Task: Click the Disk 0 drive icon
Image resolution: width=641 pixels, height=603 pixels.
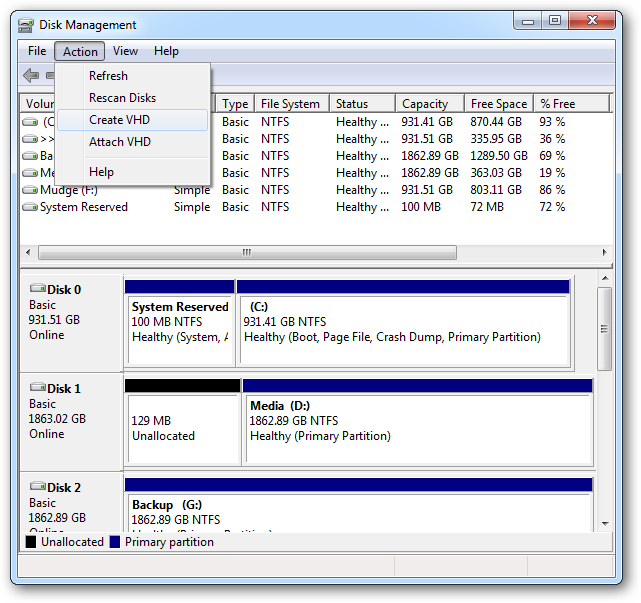Action: [x=38, y=288]
